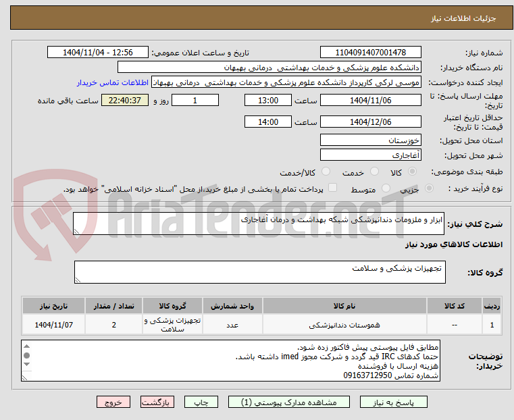Click the remaining time counter 22:40:37

(x=125, y=100)
